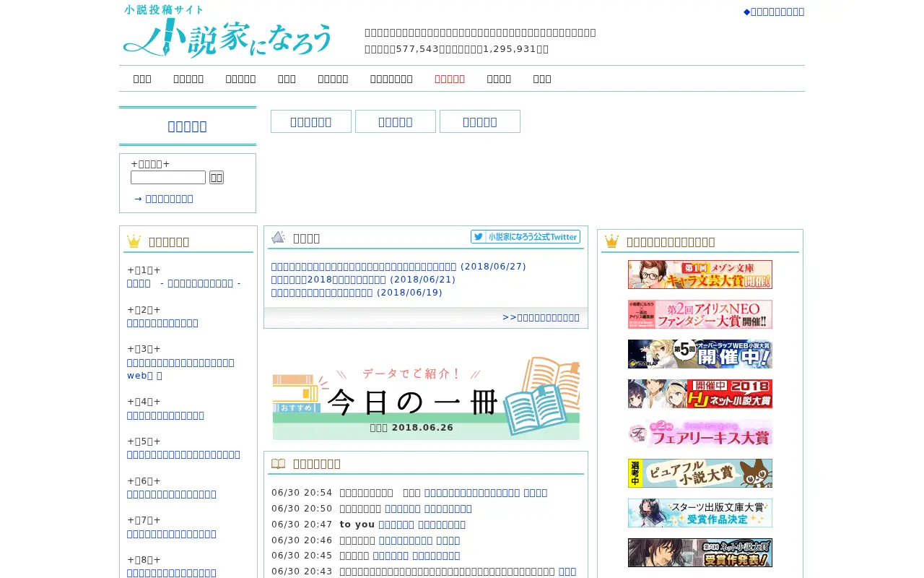Viewport: 924px width, 578px height.
Task: Open the HJネット小説大賞 2018 banner
Action: [700, 394]
